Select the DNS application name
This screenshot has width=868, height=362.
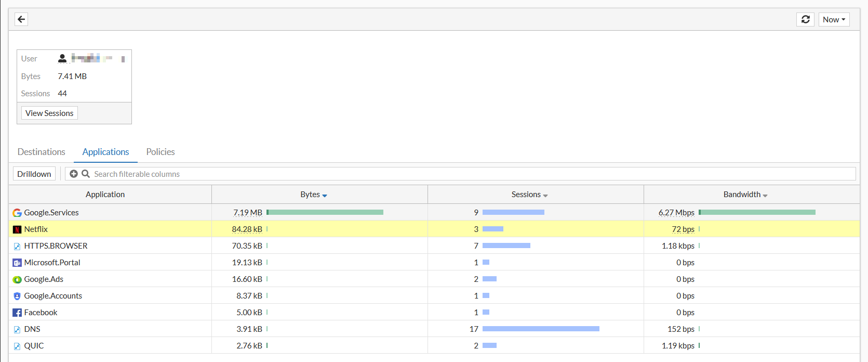coord(32,329)
